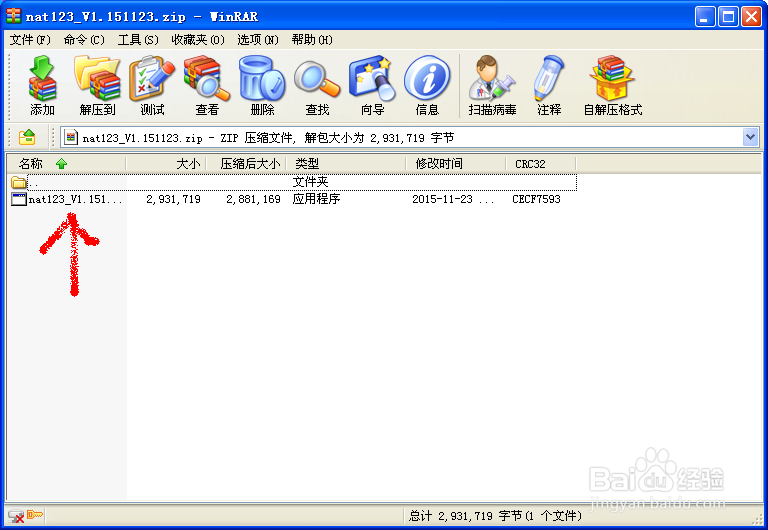Maximize the WinRAR window
Screen dimensions: 768x530
coord(728,17)
